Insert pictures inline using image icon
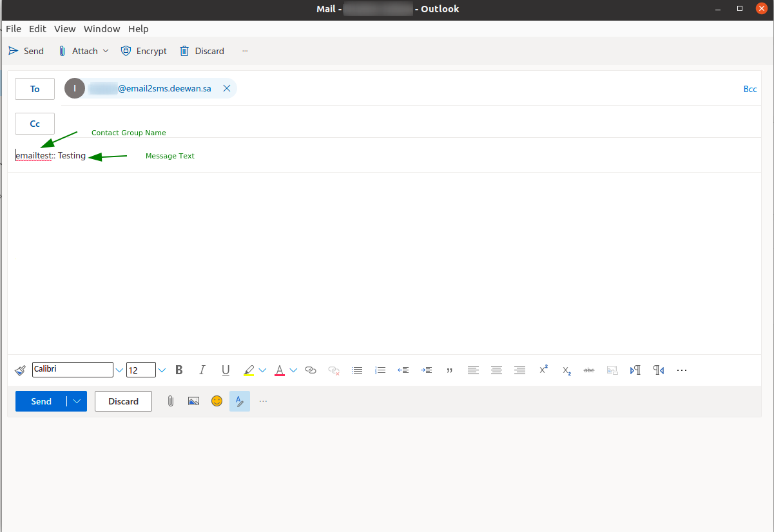 point(193,401)
